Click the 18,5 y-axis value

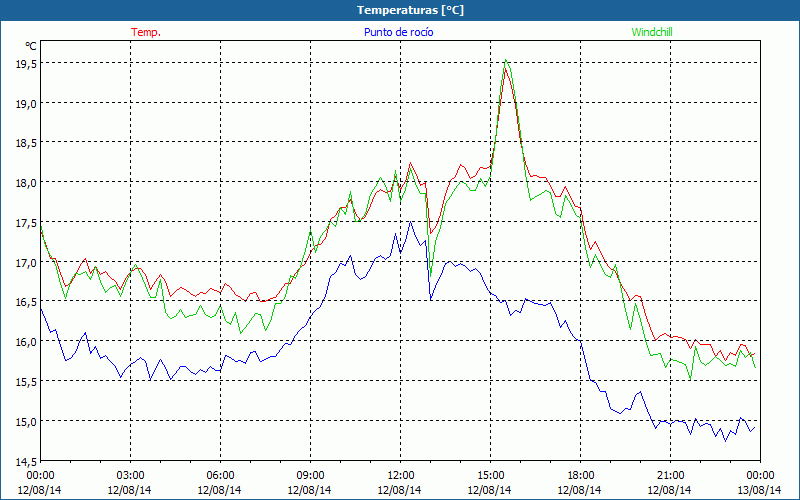point(26,142)
